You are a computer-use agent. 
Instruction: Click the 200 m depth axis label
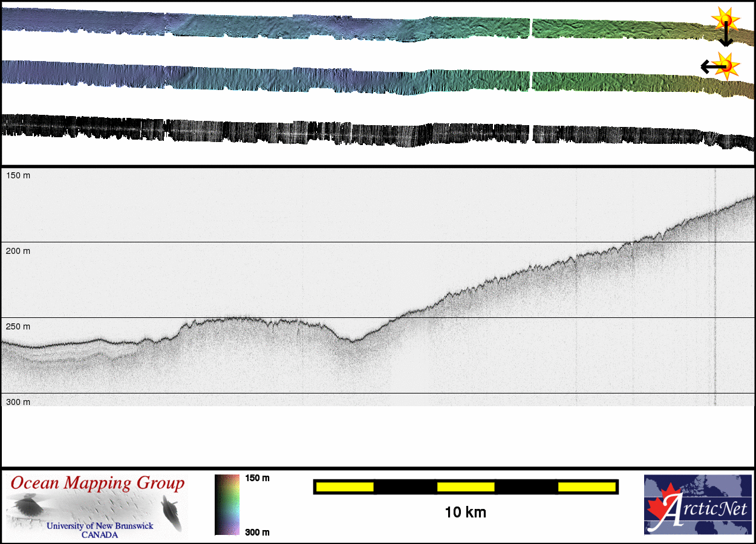(x=18, y=251)
